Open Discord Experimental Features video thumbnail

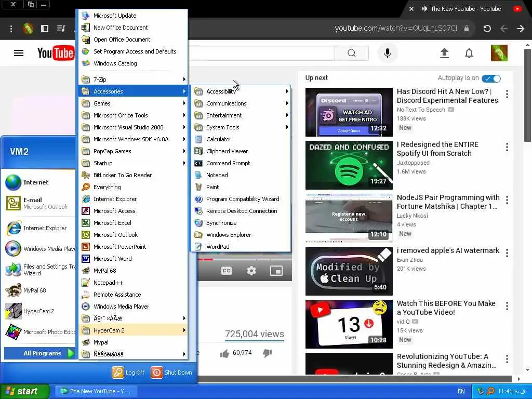click(349, 112)
